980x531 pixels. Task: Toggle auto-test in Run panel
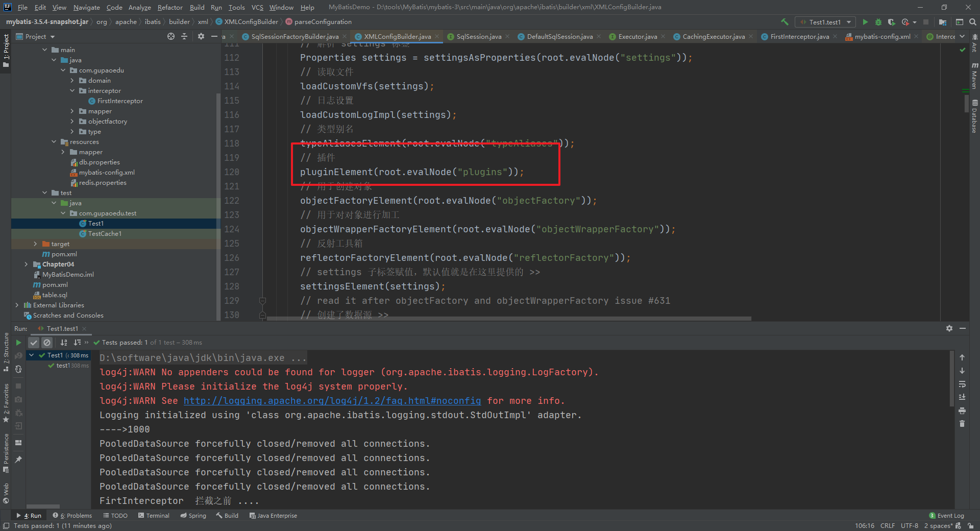coord(18,369)
